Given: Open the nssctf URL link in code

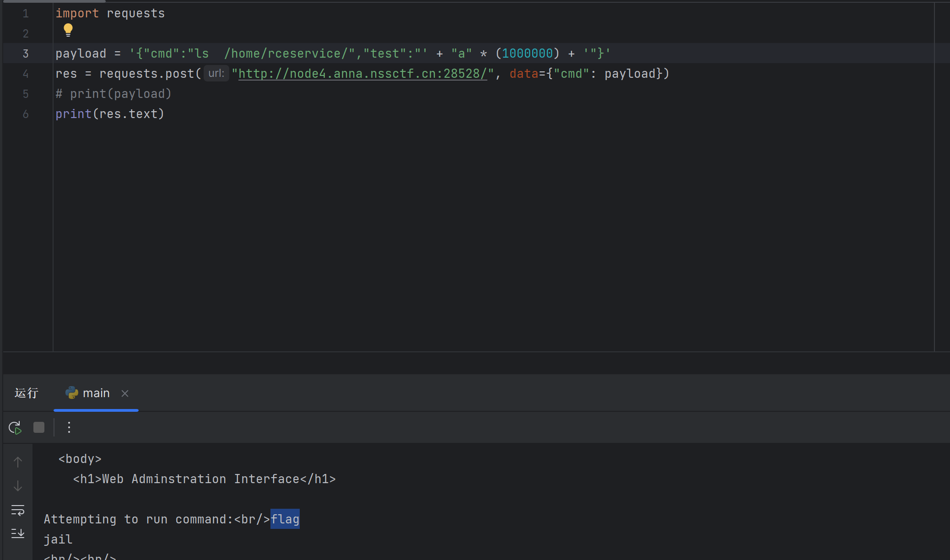Looking at the screenshot, I should (x=362, y=74).
